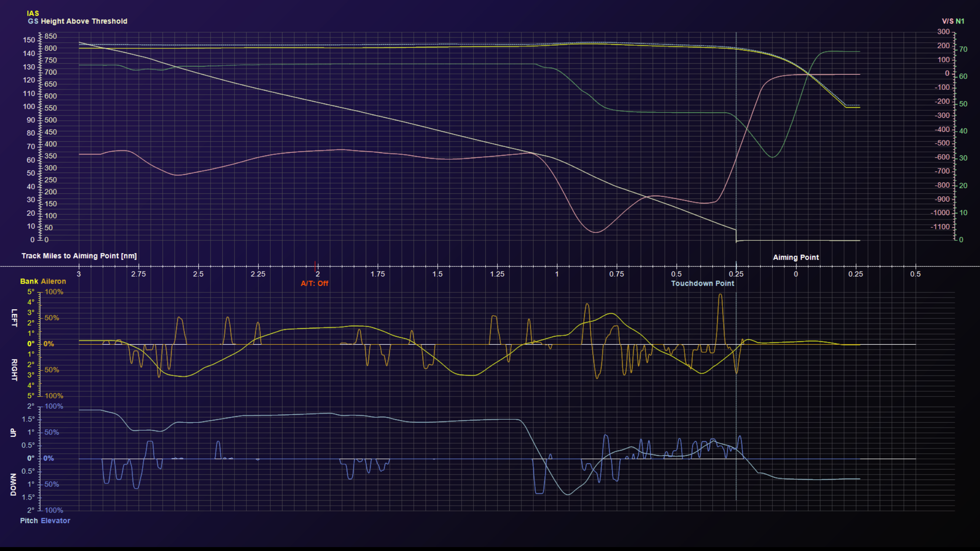Screen dimensions: 980x551
Task: Click the RIGHT axis label
Action: coord(14,370)
